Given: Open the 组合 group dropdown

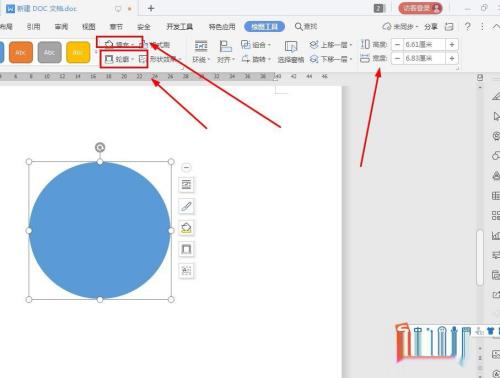Looking at the screenshot, I should [x=256, y=44].
